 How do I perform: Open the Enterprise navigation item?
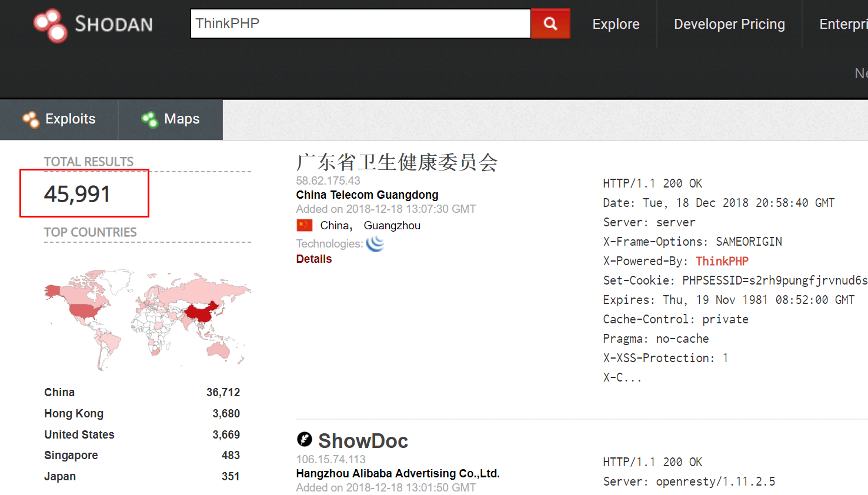tap(842, 24)
